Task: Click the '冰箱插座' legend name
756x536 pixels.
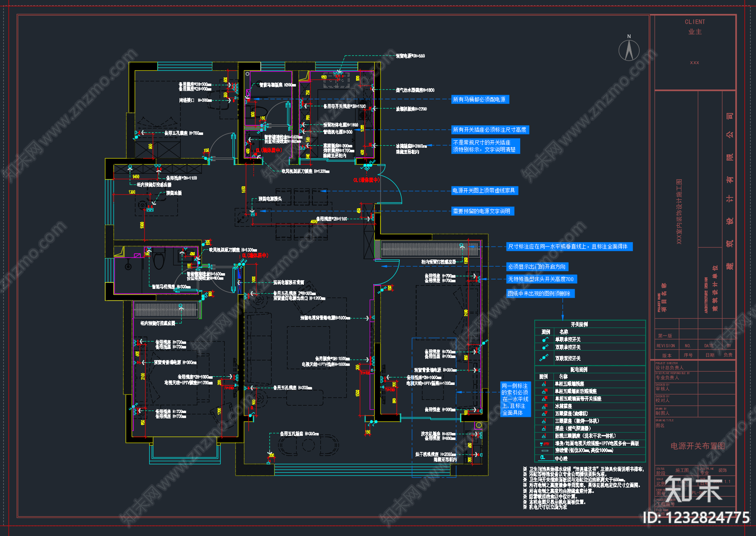Action: [x=564, y=406]
